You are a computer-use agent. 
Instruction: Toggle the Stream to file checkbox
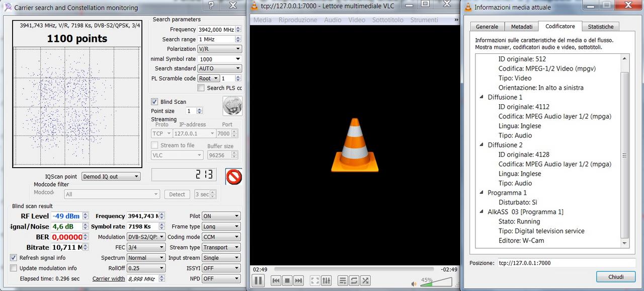(x=155, y=145)
